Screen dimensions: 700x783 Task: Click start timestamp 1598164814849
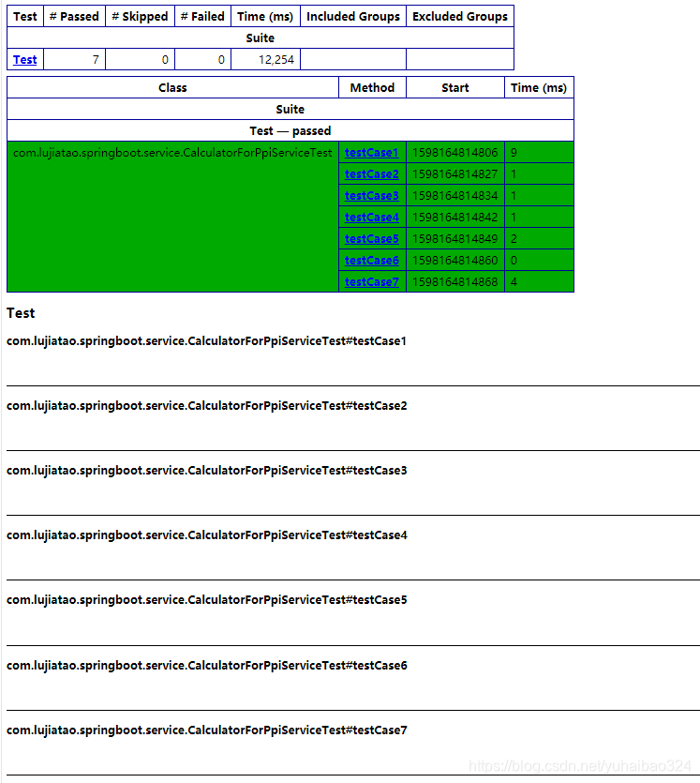click(455, 239)
